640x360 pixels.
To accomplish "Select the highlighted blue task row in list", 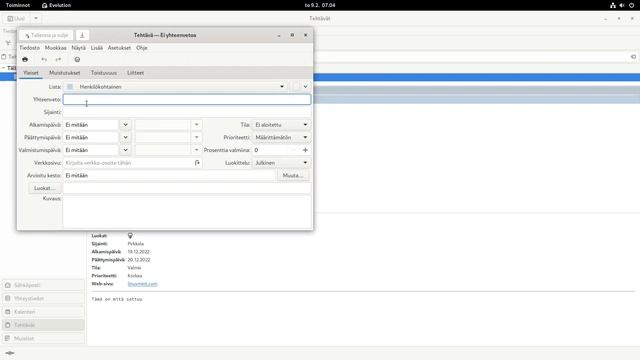I will 476,77.
